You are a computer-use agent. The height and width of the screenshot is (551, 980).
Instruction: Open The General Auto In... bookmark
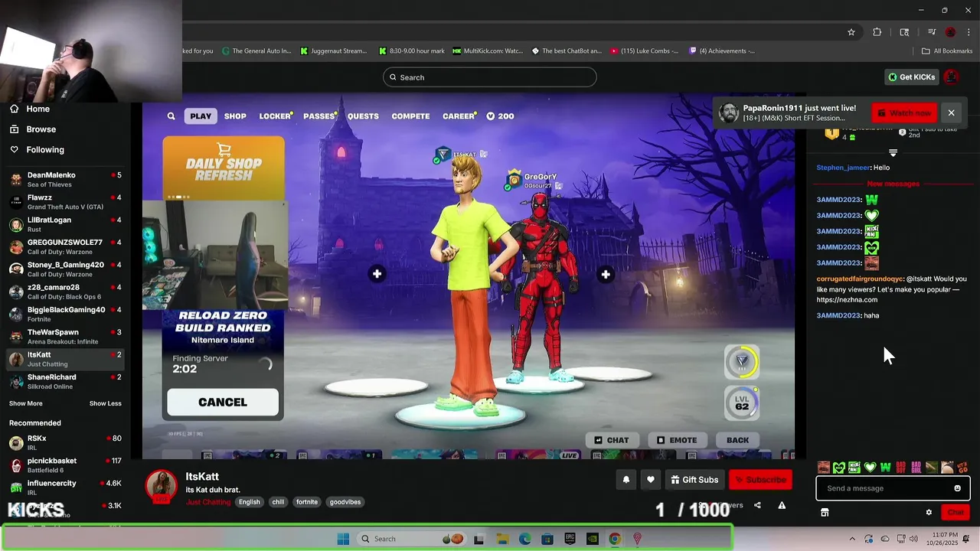(256, 51)
